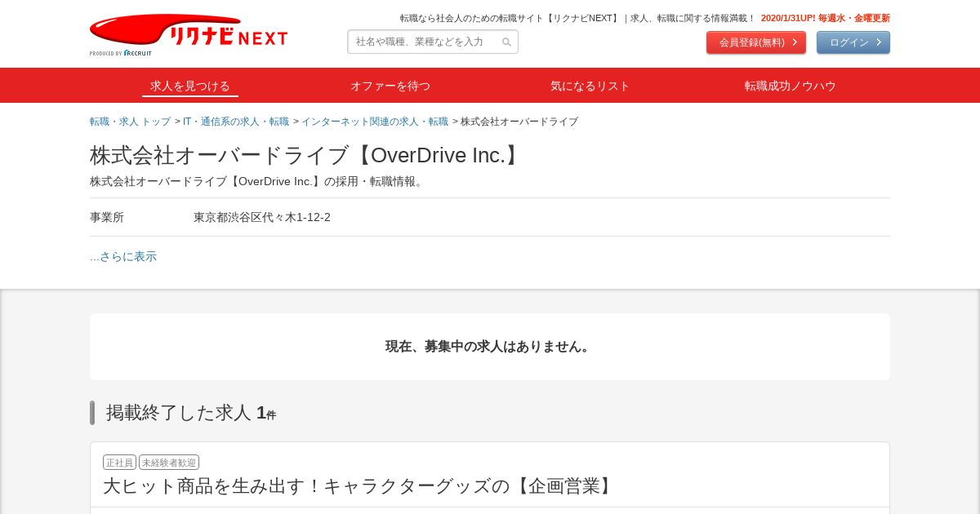980x514 pixels.
Task: Go to 転職・求人 トップ breadcrumb
Action: (x=131, y=122)
